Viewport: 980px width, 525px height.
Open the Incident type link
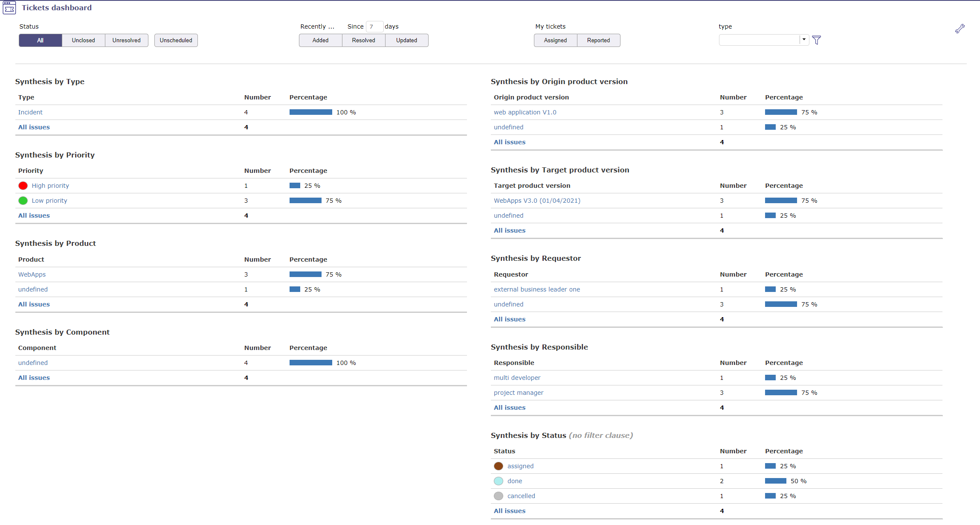pyautogui.click(x=30, y=112)
